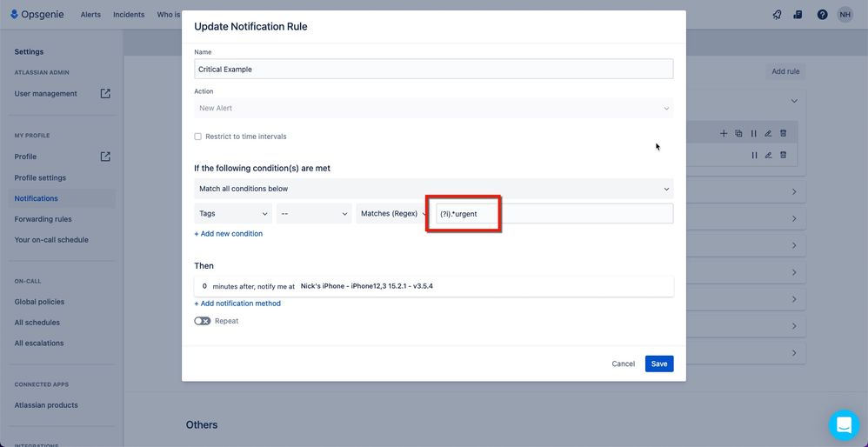Click the Name field with Critical Example
This screenshot has height=447, width=868.
[x=433, y=70]
